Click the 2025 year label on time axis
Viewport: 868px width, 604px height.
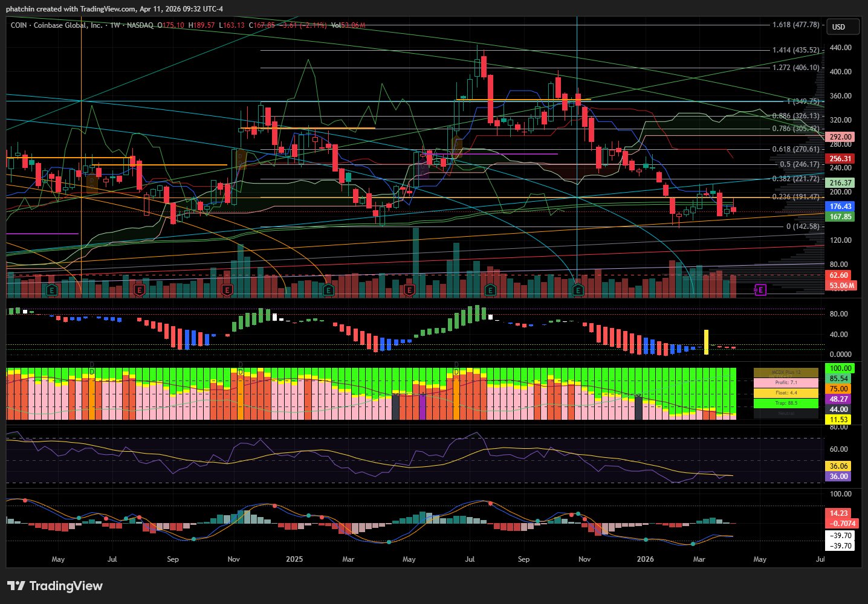coord(294,559)
